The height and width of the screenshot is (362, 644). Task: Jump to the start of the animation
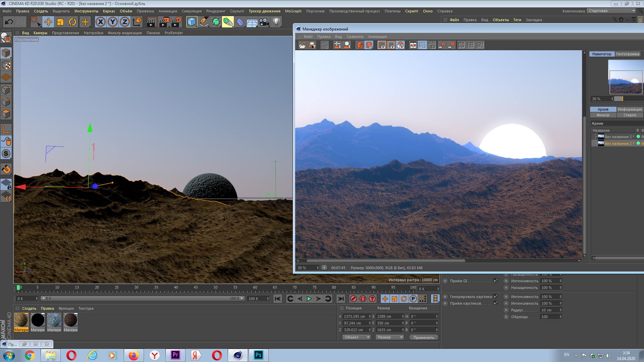(278, 299)
